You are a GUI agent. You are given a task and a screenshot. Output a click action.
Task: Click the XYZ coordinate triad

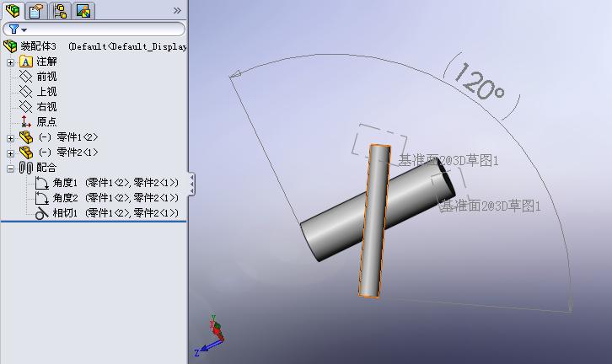(210, 336)
